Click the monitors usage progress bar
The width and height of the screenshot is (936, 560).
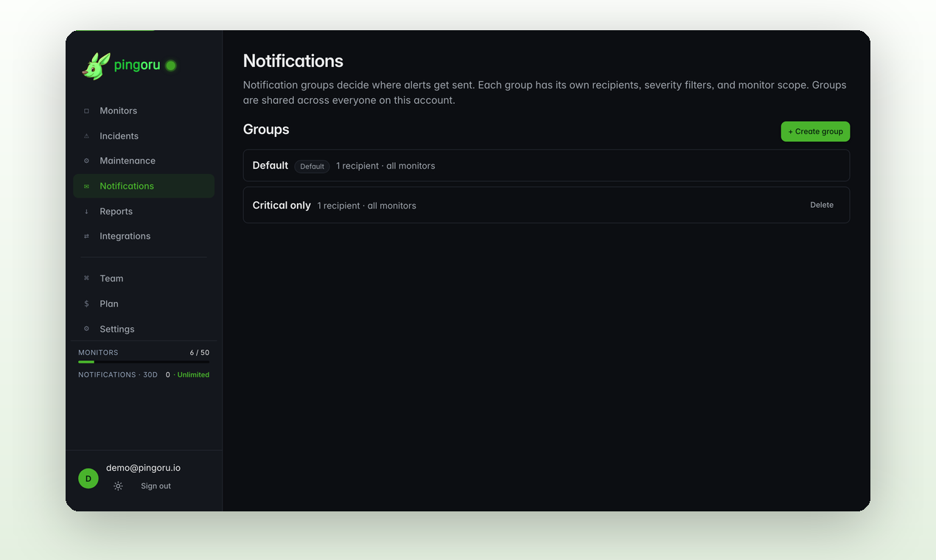(144, 362)
